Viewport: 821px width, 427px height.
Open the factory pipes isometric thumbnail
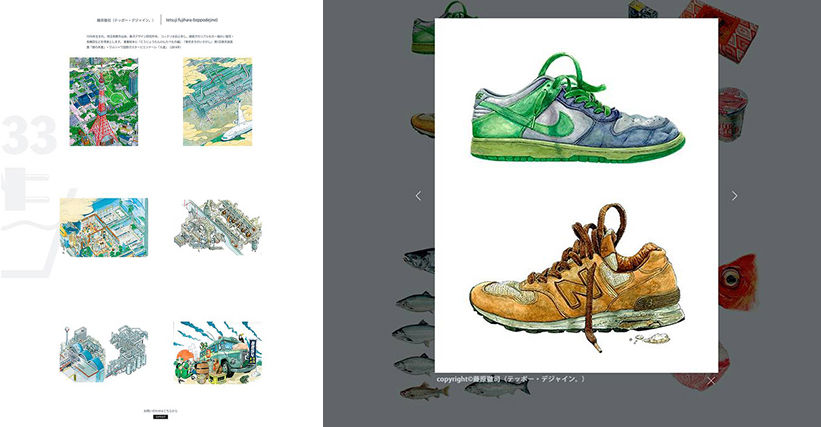coord(104,353)
